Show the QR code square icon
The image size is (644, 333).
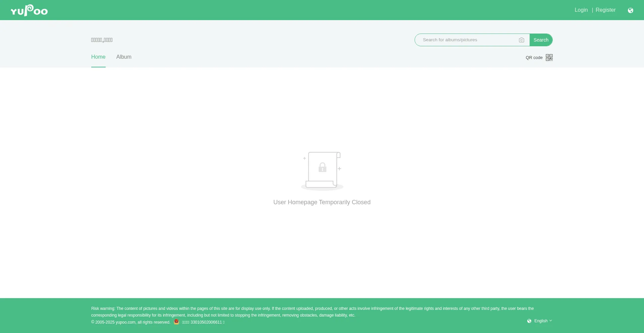point(549,58)
